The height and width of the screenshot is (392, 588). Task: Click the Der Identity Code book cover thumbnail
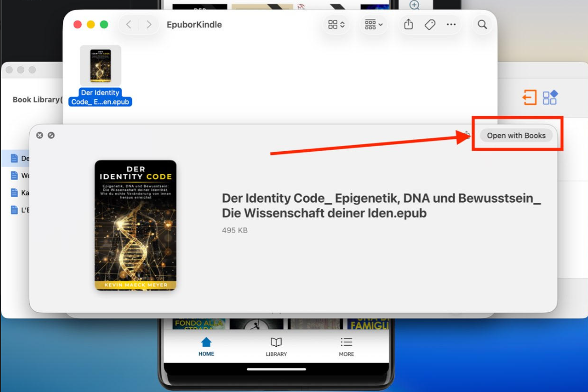tap(135, 225)
